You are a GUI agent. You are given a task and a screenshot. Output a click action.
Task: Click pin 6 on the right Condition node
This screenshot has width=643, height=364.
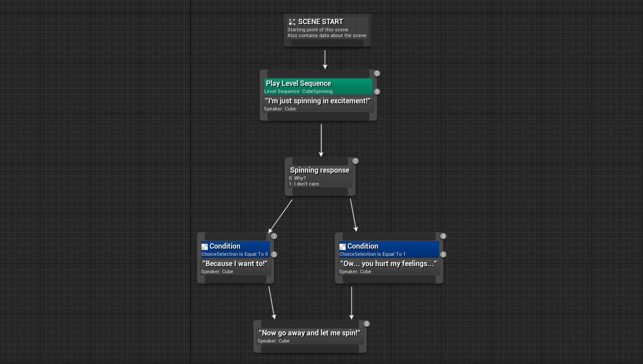point(443,254)
